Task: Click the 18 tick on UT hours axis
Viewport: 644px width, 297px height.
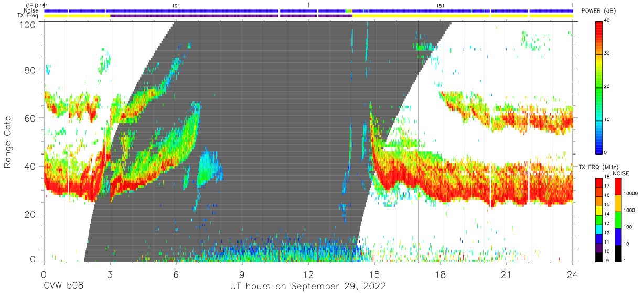Action: [441, 274]
